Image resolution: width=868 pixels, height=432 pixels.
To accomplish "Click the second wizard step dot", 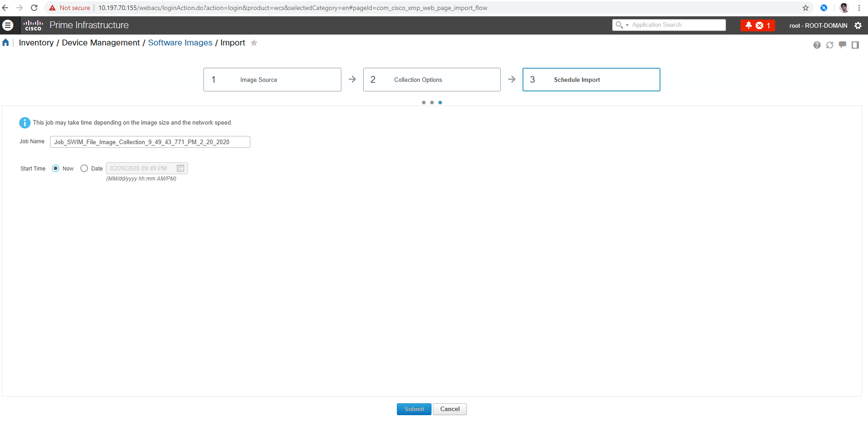I will pyautogui.click(x=432, y=102).
